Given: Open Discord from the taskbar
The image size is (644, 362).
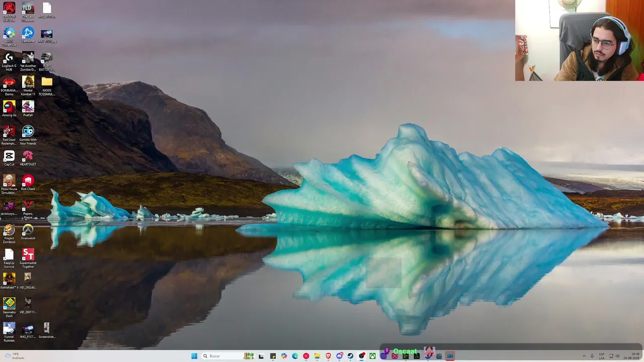Looking at the screenshot, I should tap(339, 356).
